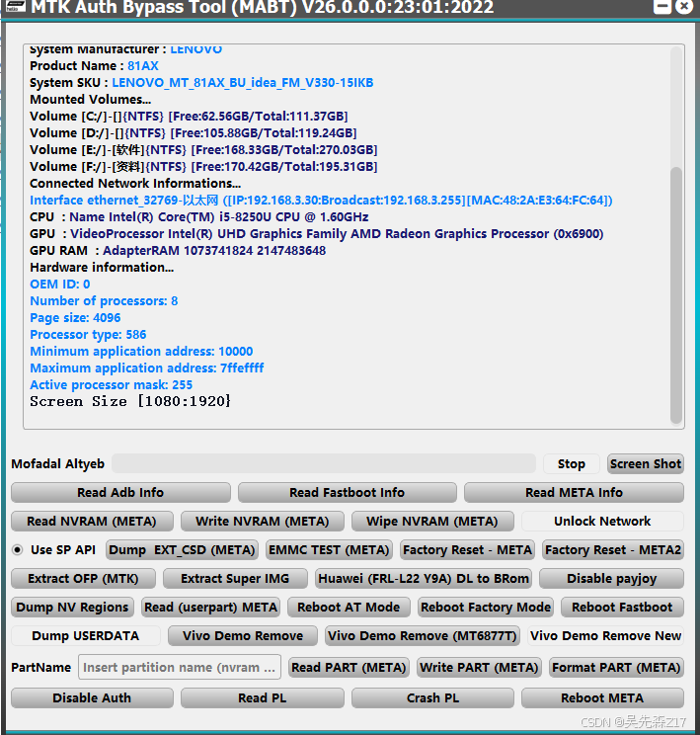Click Crash PL
The height and width of the screenshot is (735, 700).
tap(432, 697)
